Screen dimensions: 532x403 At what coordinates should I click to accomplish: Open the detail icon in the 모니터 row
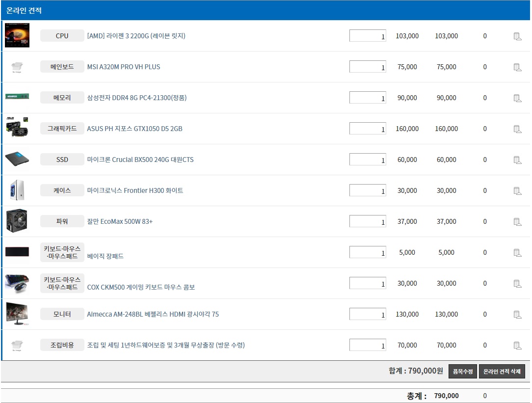coord(517,315)
